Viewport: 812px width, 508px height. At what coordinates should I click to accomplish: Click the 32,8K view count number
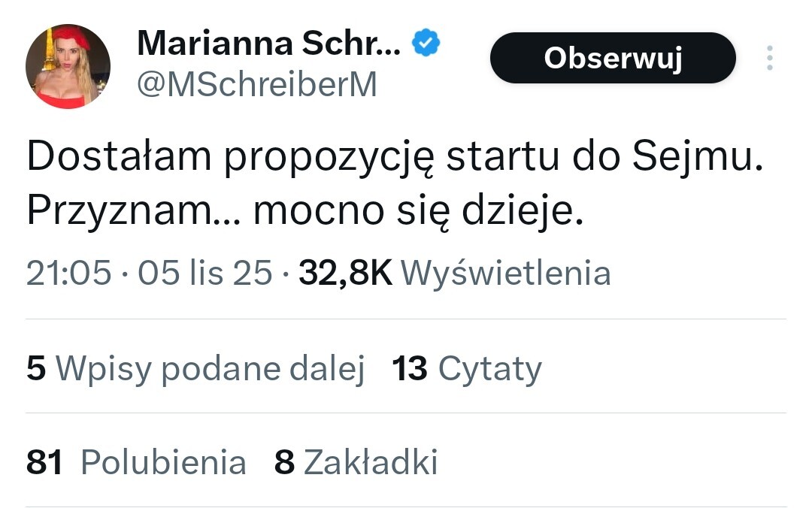(345, 274)
